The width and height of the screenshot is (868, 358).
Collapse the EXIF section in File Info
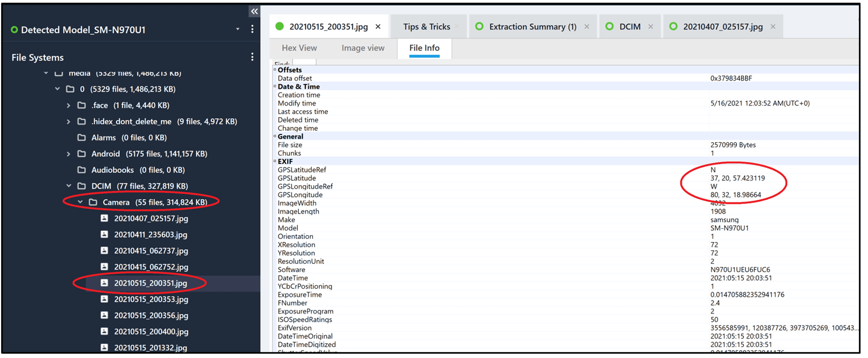tap(275, 161)
